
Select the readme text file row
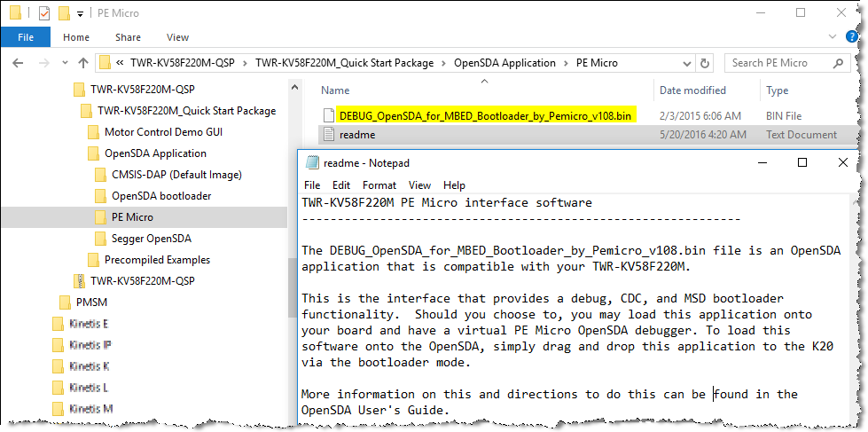coord(589,135)
